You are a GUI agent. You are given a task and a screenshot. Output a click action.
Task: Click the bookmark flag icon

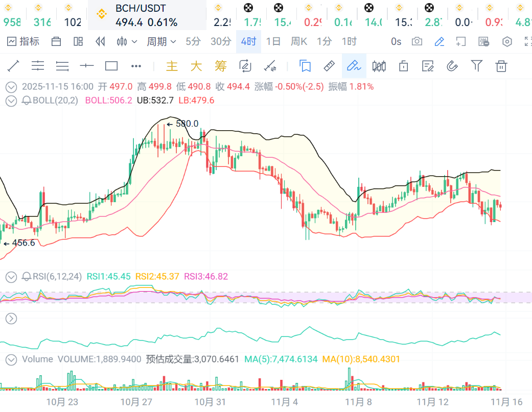[305, 66]
